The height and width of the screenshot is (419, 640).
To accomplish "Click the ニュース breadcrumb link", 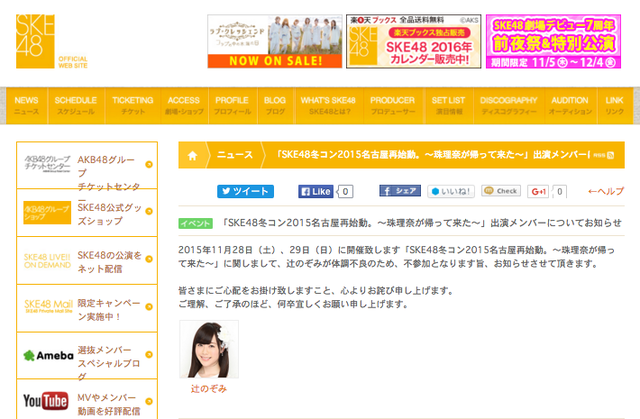I will [235, 155].
